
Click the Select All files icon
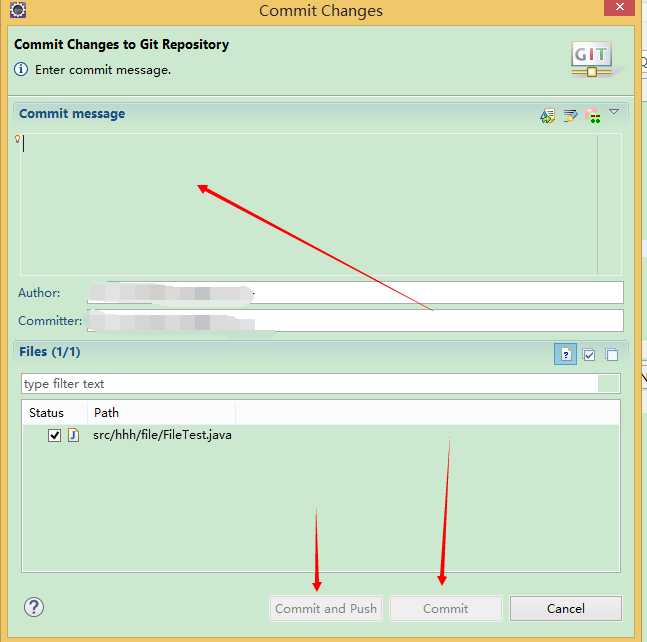tap(589, 354)
